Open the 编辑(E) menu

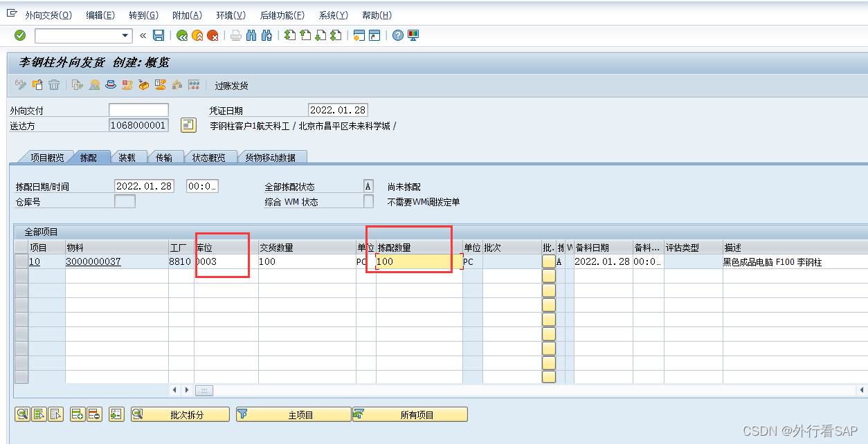point(100,15)
